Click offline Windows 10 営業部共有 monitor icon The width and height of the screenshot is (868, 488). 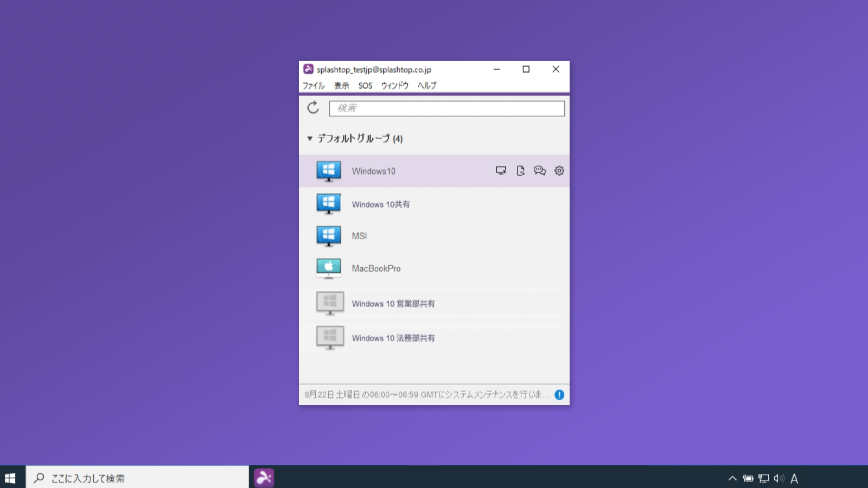(330, 304)
